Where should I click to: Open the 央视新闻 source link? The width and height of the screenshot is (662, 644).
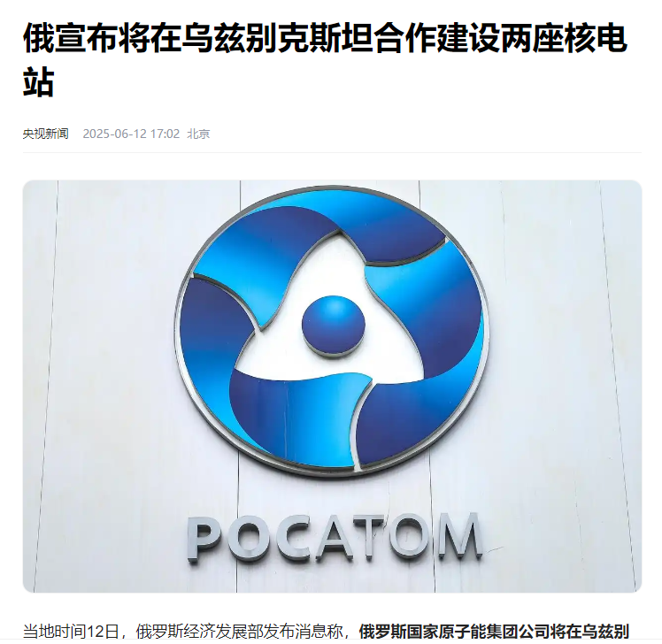point(46,134)
